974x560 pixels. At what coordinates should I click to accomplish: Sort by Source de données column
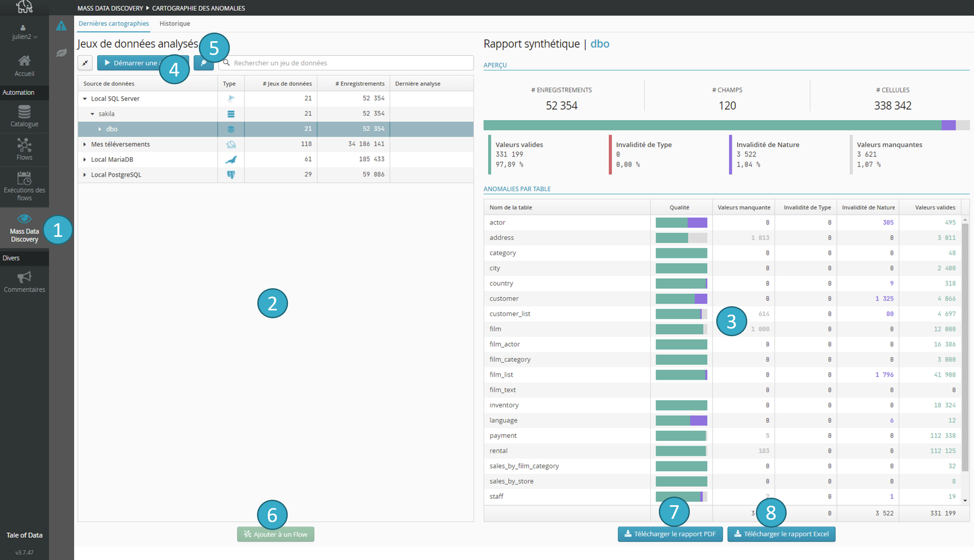148,83
